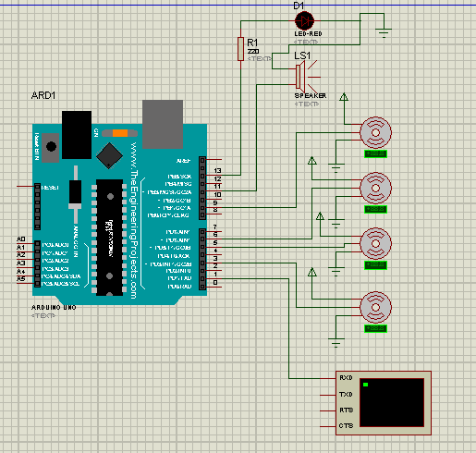Select the Arduino black power jack
Screen dimensions: 476x453
coord(77,135)
